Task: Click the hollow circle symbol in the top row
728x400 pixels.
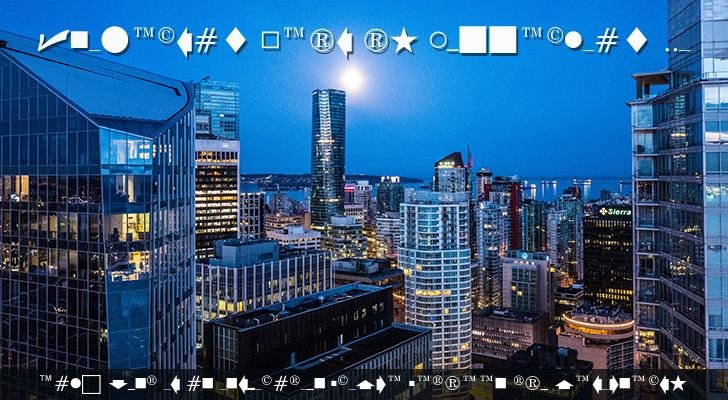Action: click(439, 41)
